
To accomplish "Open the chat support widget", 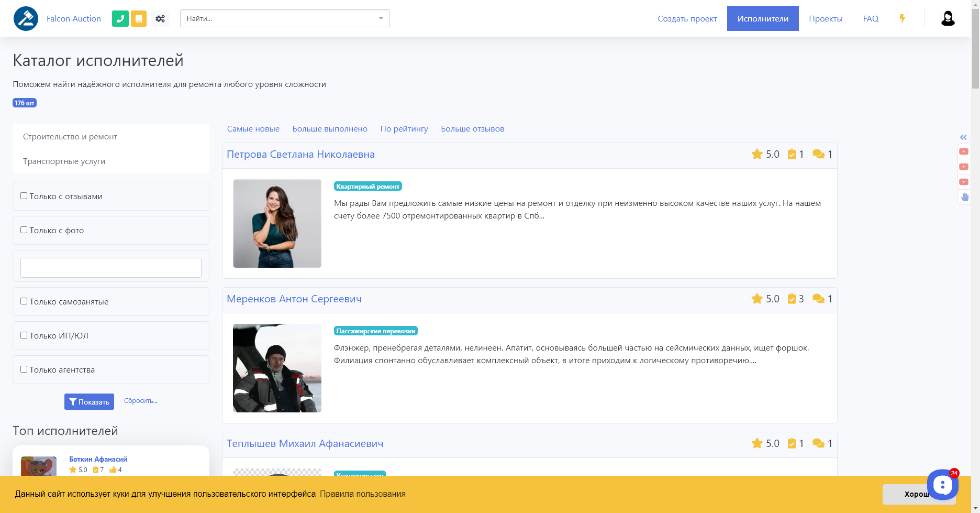I will (942, 485).
